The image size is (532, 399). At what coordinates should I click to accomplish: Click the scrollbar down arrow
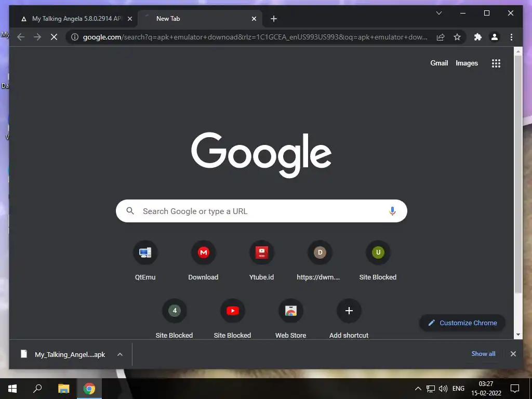tap(518, 335)
